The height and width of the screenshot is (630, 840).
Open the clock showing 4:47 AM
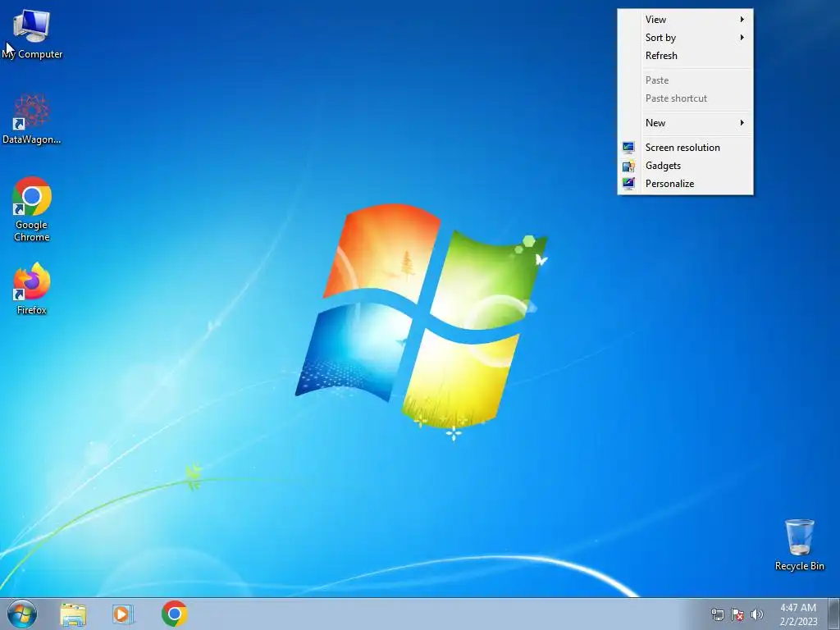tap(798, 614)
